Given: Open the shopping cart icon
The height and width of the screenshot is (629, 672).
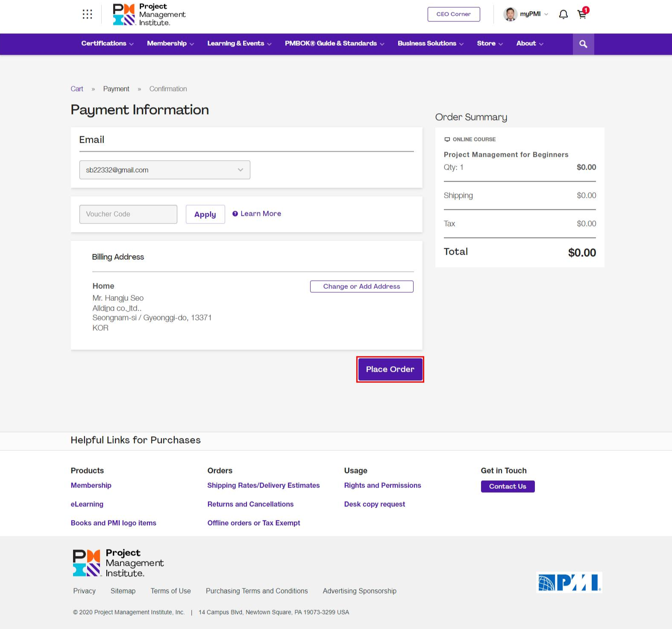Looking at the screenshot, I should click(582, 14).
